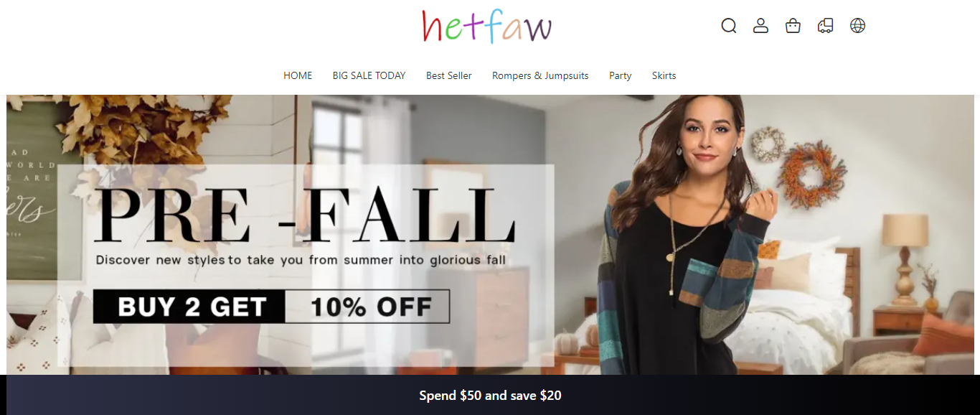Click the delivery truck tracking icon
The height and width of the screenshot is (415, 980).
pos(825,26)
